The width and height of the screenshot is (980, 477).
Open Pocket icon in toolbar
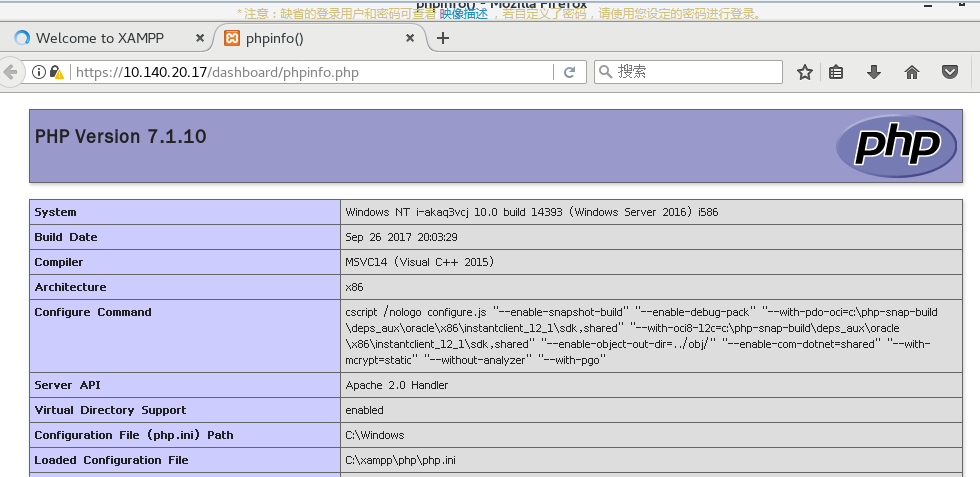950,73
